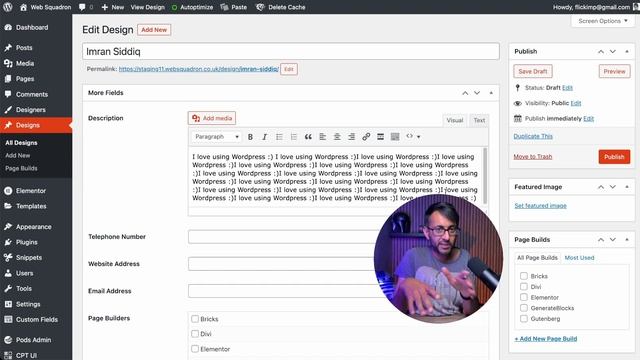Insert a bulleted list
This screenshot has height=360, width=640.
click(279, 137)
